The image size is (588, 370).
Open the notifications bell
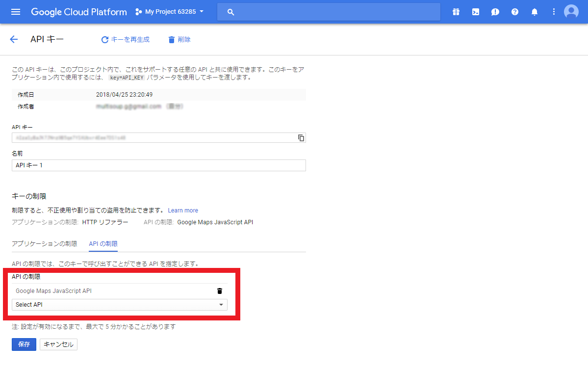pos(534,11)
